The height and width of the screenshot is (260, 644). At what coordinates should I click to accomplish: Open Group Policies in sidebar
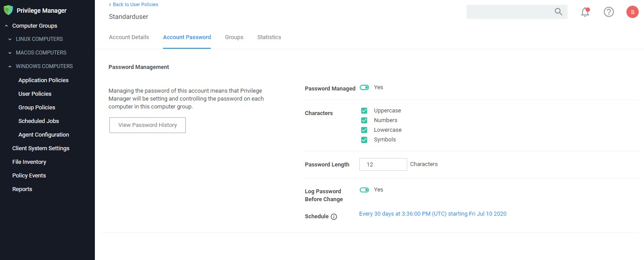(x=37, y=108)
